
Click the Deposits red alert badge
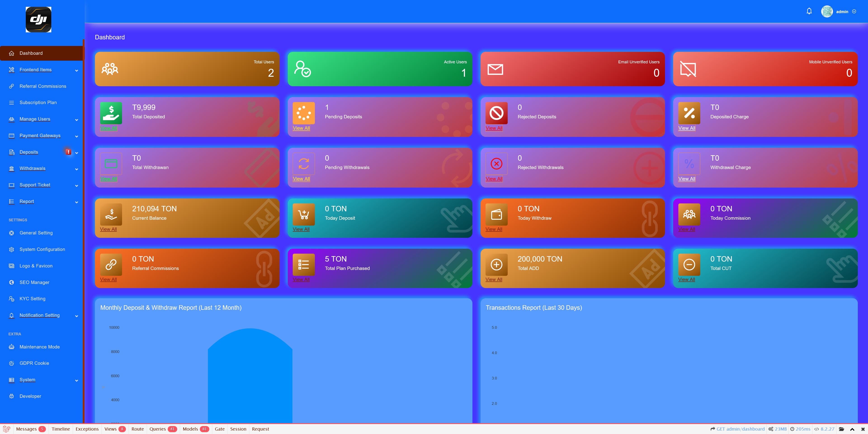[x=68, y=152]
